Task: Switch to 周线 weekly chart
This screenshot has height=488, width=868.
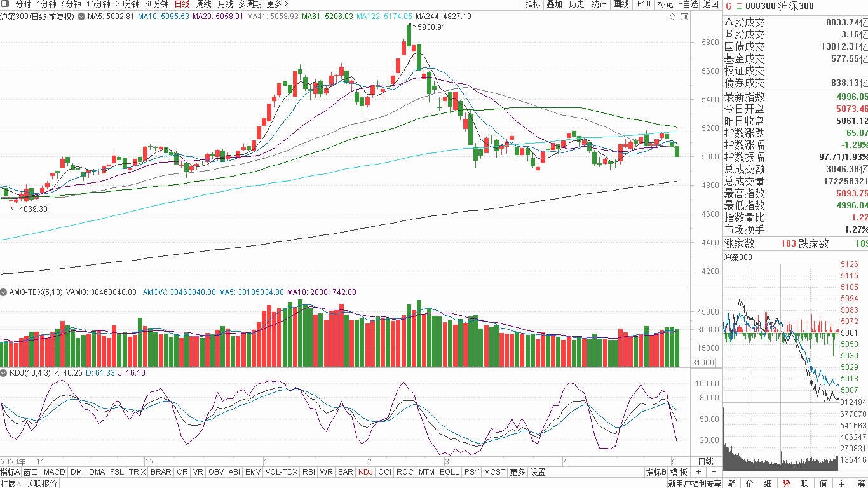Action: pos(203,4)
